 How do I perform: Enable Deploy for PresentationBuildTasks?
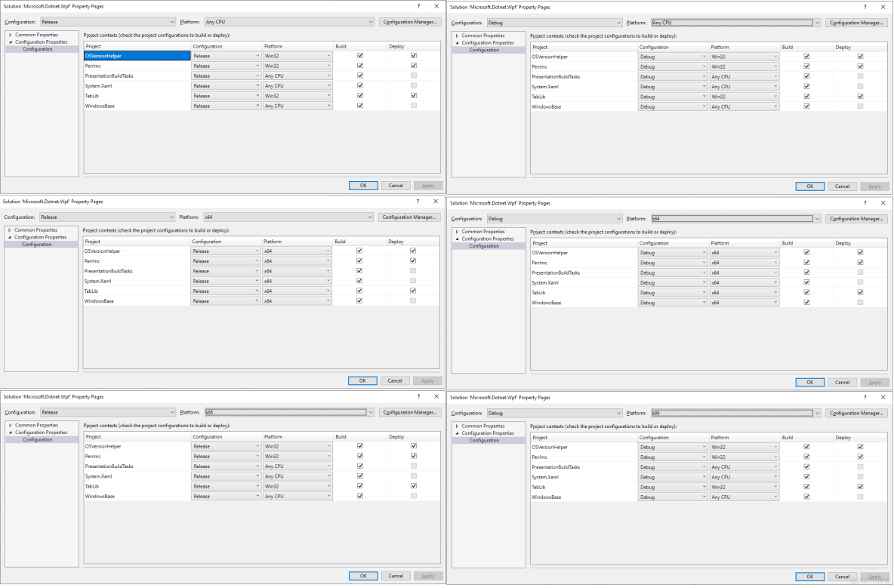[x=413, y=75]
